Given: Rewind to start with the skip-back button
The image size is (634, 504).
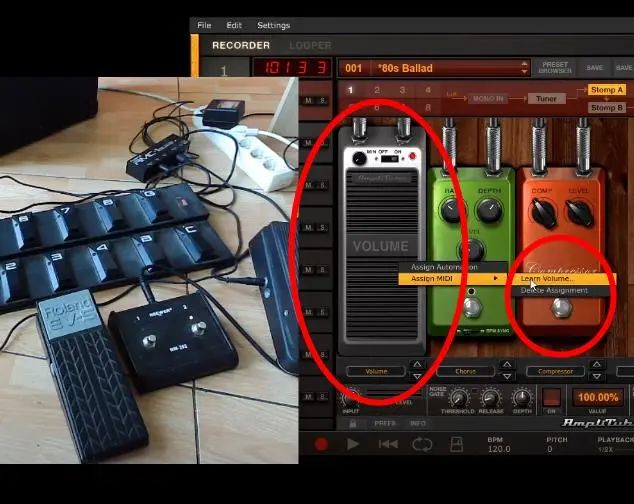Looking at the screenshot, I should [x=388, y=444].
